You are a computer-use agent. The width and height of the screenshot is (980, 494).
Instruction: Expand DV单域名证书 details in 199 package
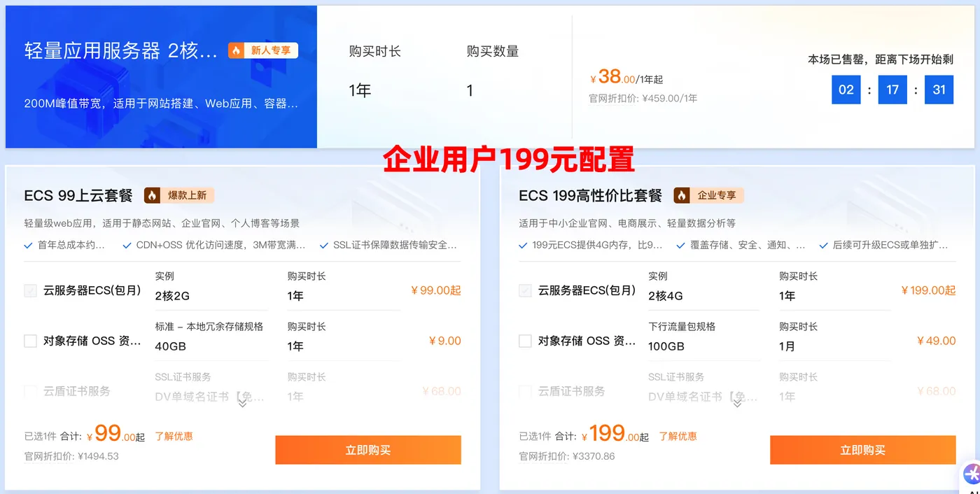click(x=737, y=403)
